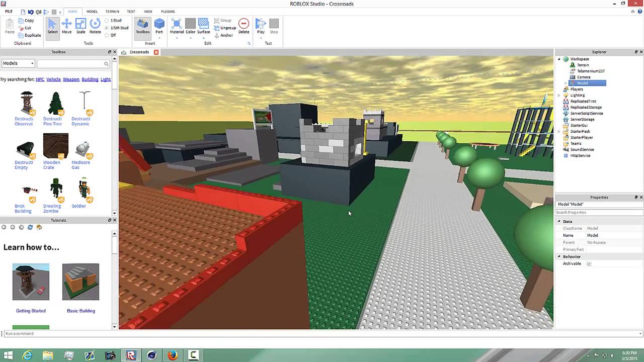Copy the selection to clipboard
Image resolution: width=644 pixels, height=362 pixels.
(x=26, y=21)
